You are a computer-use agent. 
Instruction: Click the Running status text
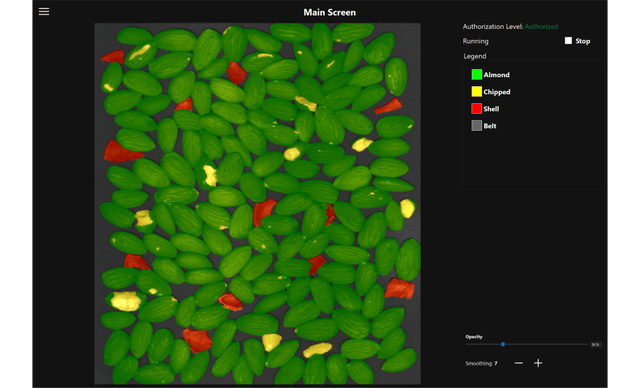(x=476, y=41)
